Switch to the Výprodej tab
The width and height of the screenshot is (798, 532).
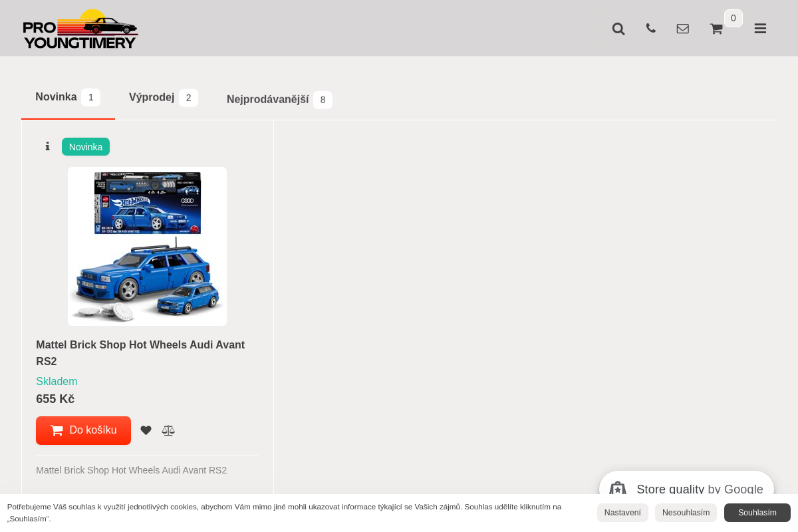tap(164, 98)
